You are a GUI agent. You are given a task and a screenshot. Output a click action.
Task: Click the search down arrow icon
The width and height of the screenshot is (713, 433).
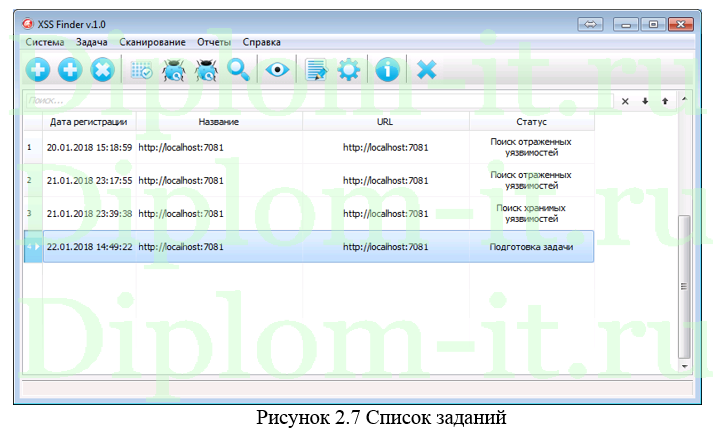(645, 101)
